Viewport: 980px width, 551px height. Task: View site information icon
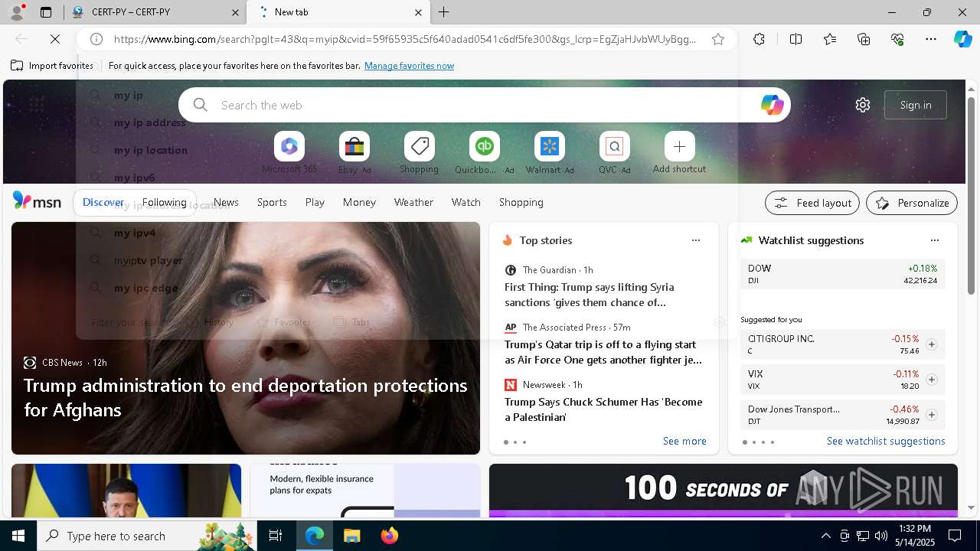(x=96, y=39)
